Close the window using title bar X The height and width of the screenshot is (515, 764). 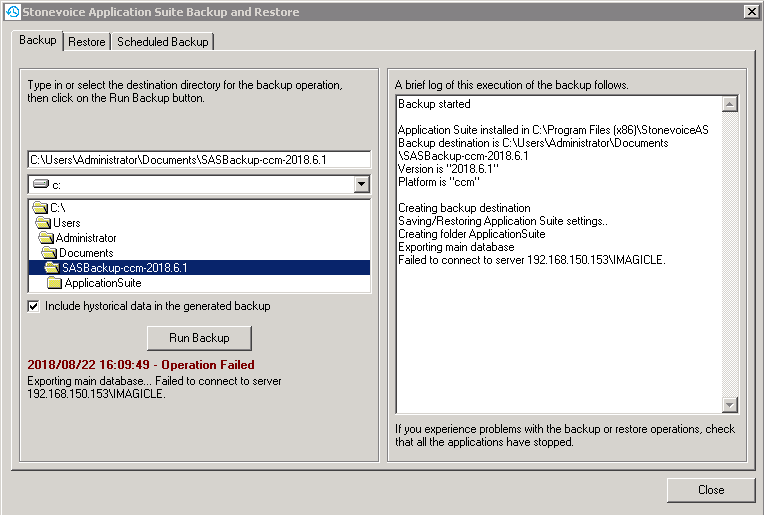point(750,11)
